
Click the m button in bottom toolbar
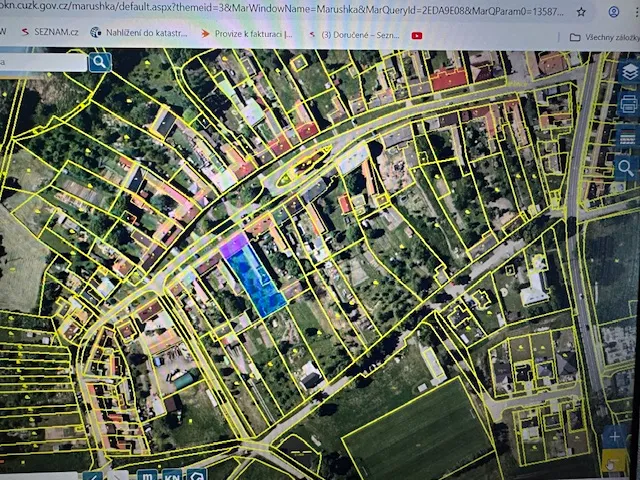(x=146, y=475)
